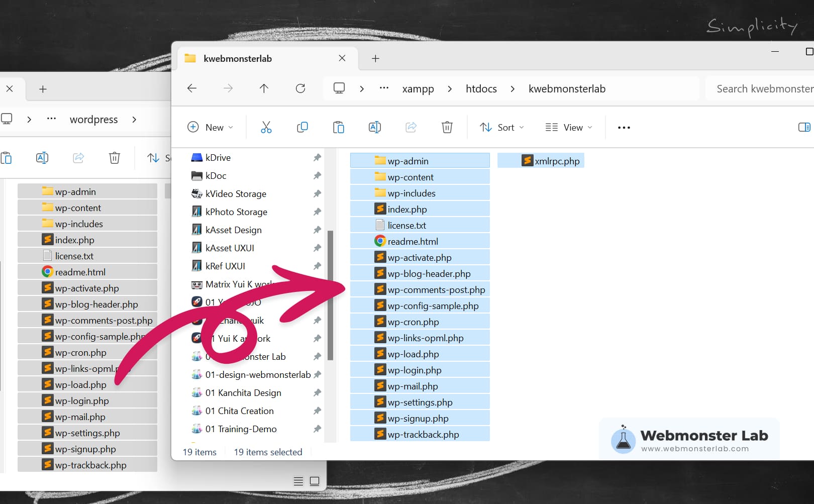Add a new tab in the wordpress window
The image size is (814, 504).
pyautogui.click(x=43, y=89)
